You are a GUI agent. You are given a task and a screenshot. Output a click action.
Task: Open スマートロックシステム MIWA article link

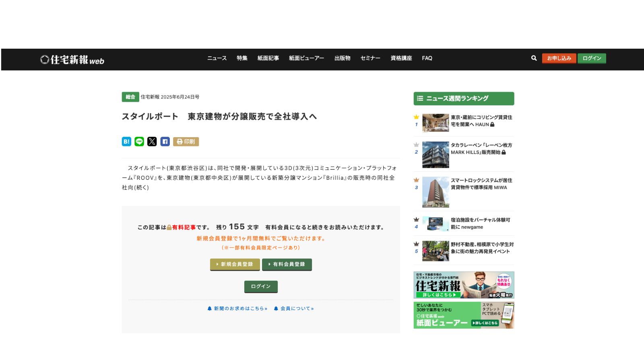pyautogui.click(x=481, y=184)
